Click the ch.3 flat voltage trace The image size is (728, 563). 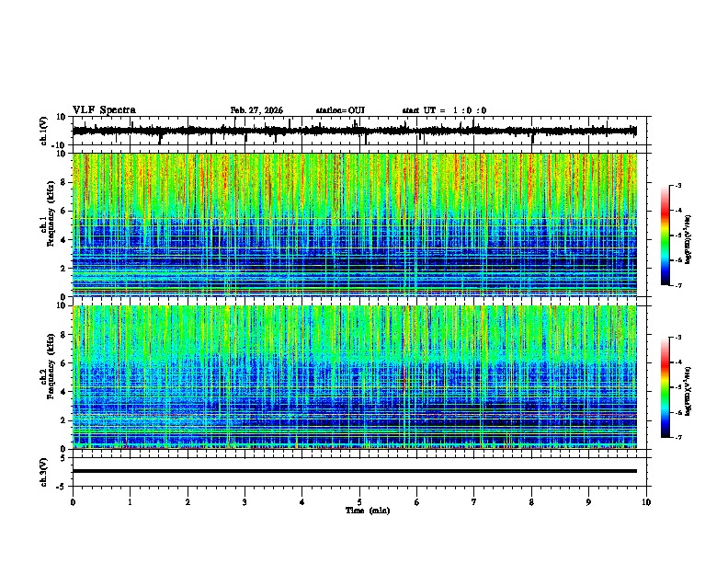355,471
